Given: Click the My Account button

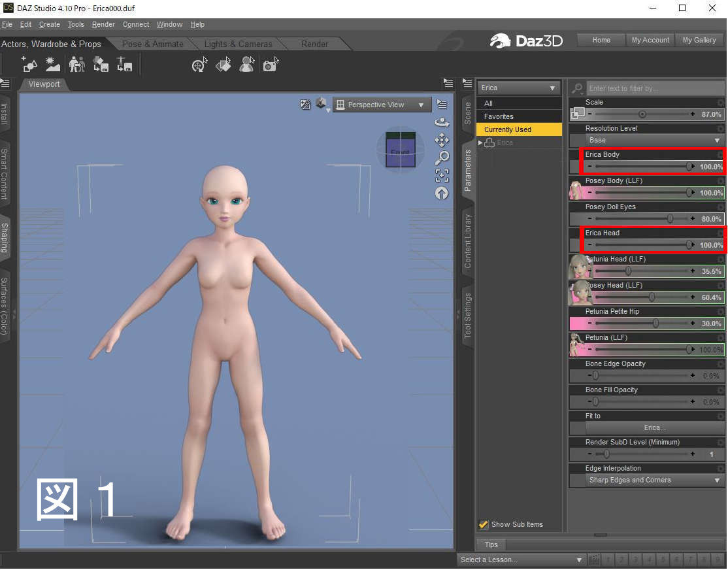Looking at the screenshot, I should point(650,41).
